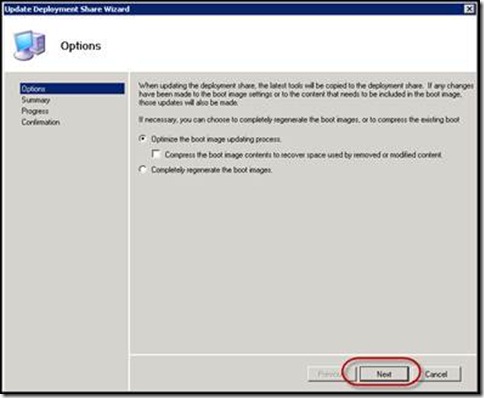Image resolution: width=484 pixels, height=398 pixels.
Task: Close the Update Deployment Share Wizard window
Action: click(469, 9)
